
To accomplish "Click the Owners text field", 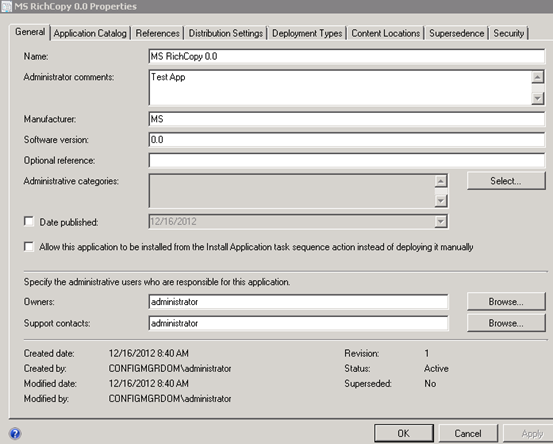I will [x=298, y=302].
